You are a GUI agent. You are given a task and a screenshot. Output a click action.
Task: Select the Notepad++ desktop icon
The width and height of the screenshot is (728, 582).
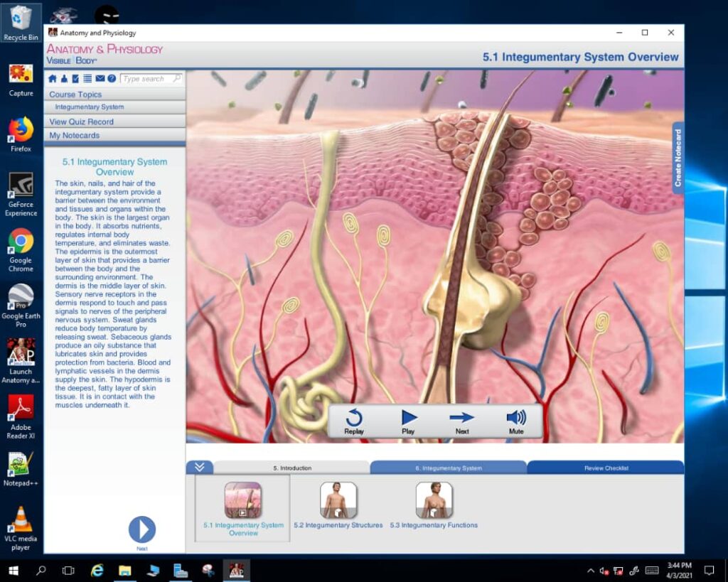tap(21, 469)
